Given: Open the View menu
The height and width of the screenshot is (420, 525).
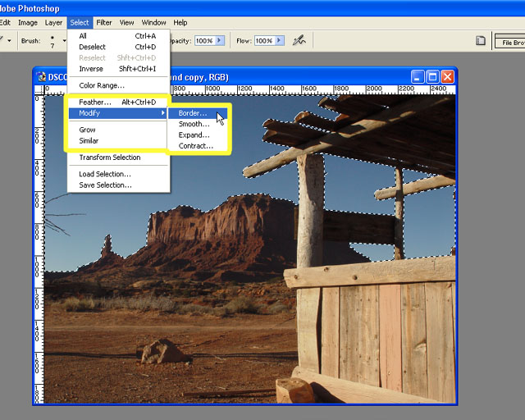Looking at the screenshot, I should pos(126,22).
